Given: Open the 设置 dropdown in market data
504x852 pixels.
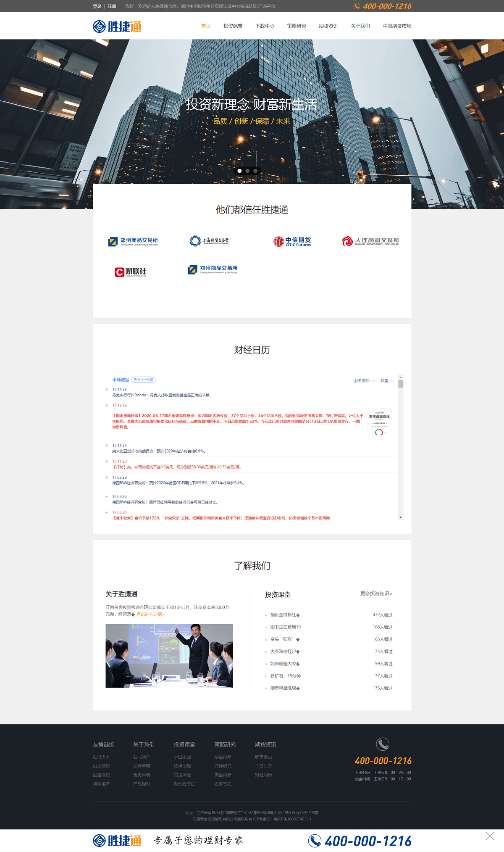Looking at the screenshot, I should click(x=387, y=381).
